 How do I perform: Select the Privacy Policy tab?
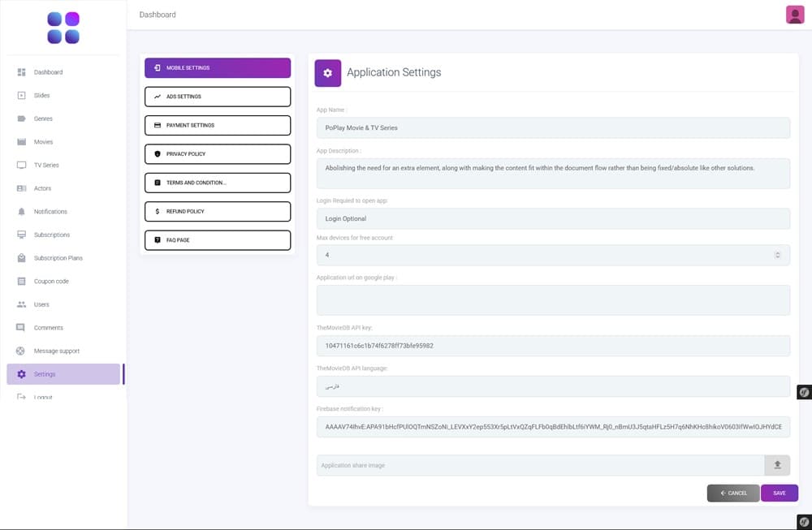pos(217,154)
